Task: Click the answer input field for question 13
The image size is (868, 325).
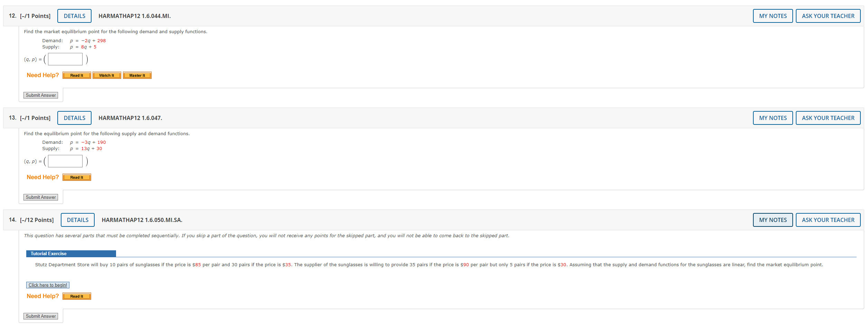Action: pyautogui.click(x=65, y=161)
